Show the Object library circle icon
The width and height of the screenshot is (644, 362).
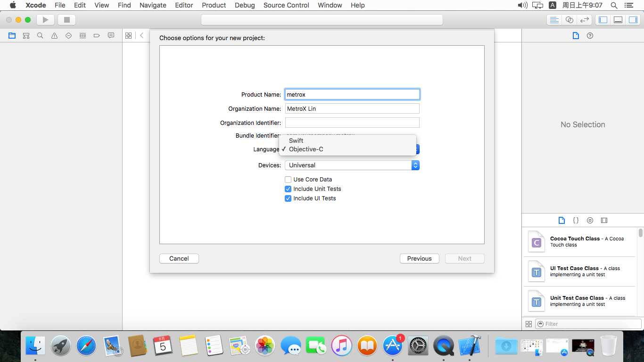coord(590,220)
